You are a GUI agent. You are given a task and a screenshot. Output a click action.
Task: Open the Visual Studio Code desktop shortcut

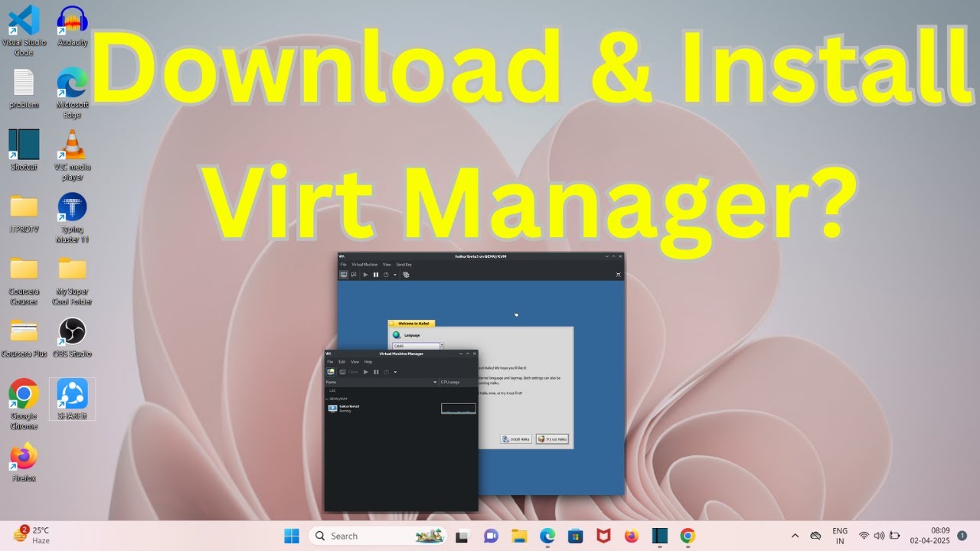click(x=23, y=29)
